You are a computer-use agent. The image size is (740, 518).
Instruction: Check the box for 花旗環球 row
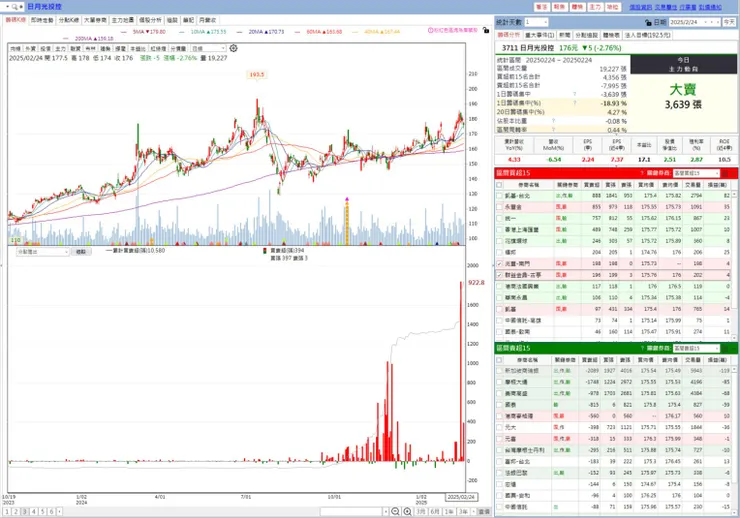pyautogui.click(x=499, y=241)
